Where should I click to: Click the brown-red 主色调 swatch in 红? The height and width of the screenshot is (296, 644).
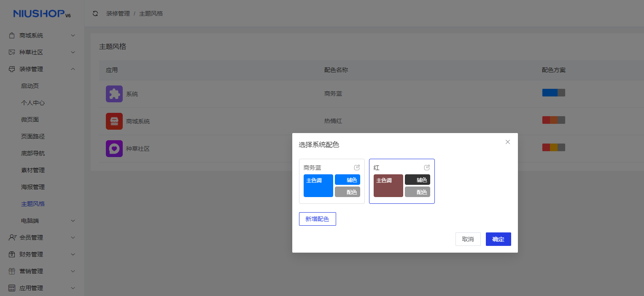pos(388,186)
